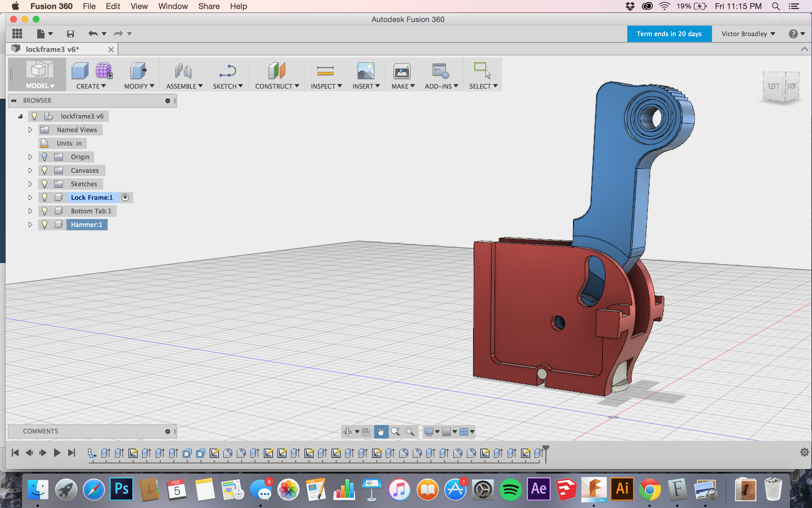Click the Assemble joint icon
Viewport: 812px width, 508px height.
click(x=183, y=71)
